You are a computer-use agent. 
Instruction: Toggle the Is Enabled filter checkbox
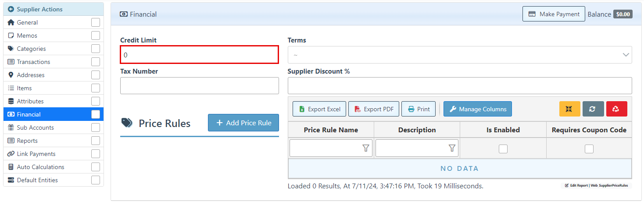coord(503,149)
